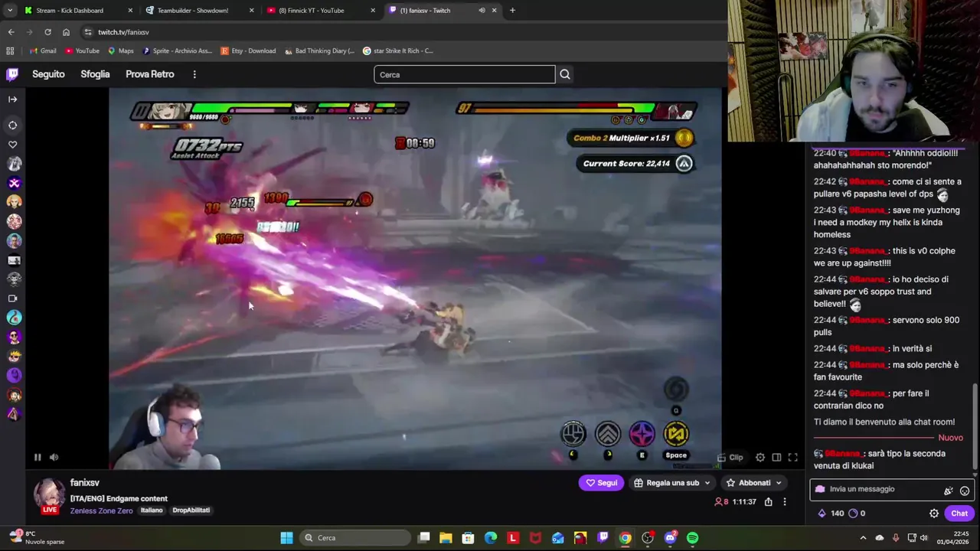Open the followed channels heart icon in the sidebar
Viewport: 980px width, 551px height.
(13, 145)
